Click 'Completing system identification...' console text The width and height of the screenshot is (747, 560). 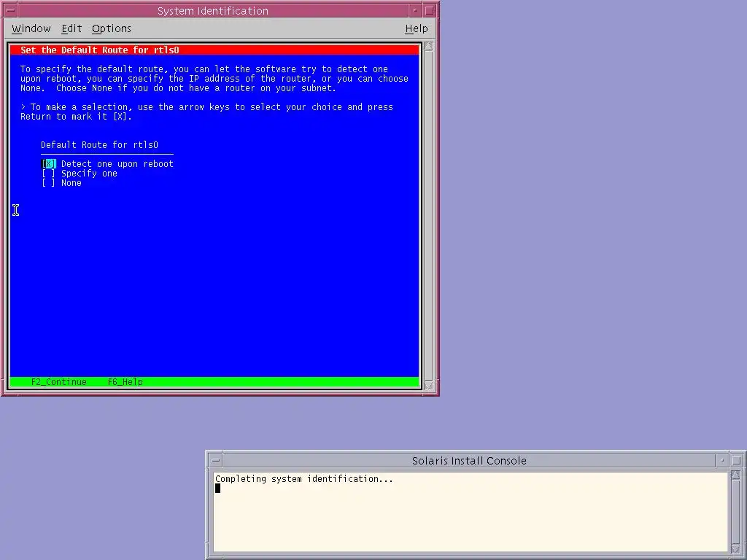pyautogui.click(x=304, y=479)
